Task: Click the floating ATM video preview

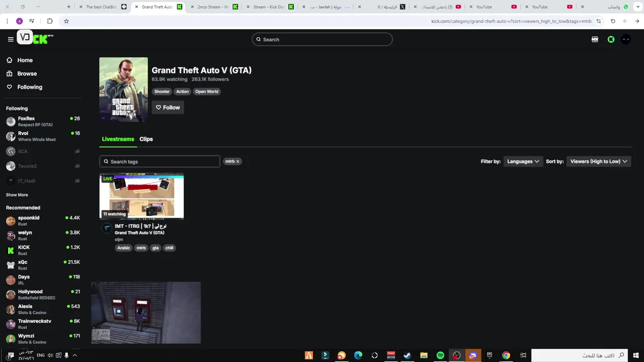Action: [x=146, y=313]
